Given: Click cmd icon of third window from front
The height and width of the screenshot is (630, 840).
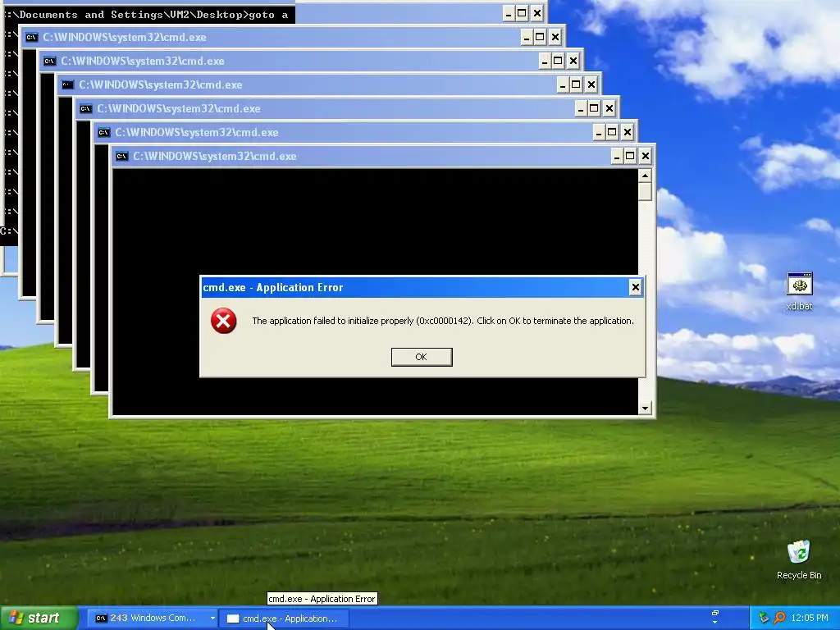Looking at the screenshot, I should (x=85, y=109).
